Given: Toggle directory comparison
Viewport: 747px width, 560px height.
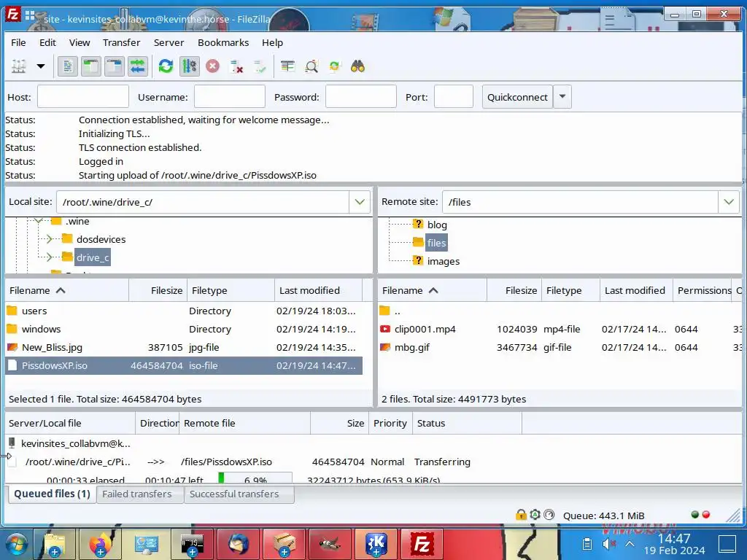Looking at the screenshot, I should tap(311, 66).
